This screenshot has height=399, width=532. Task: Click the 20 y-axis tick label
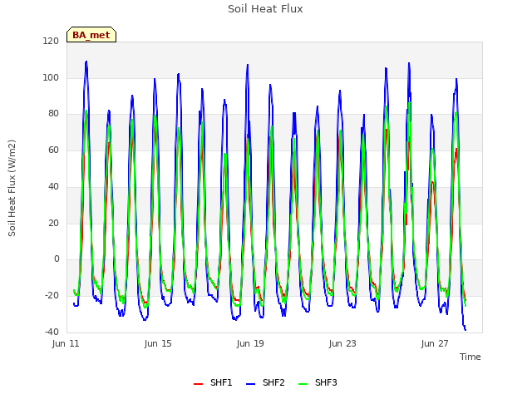pyautogui.click(x=53, y=223)
